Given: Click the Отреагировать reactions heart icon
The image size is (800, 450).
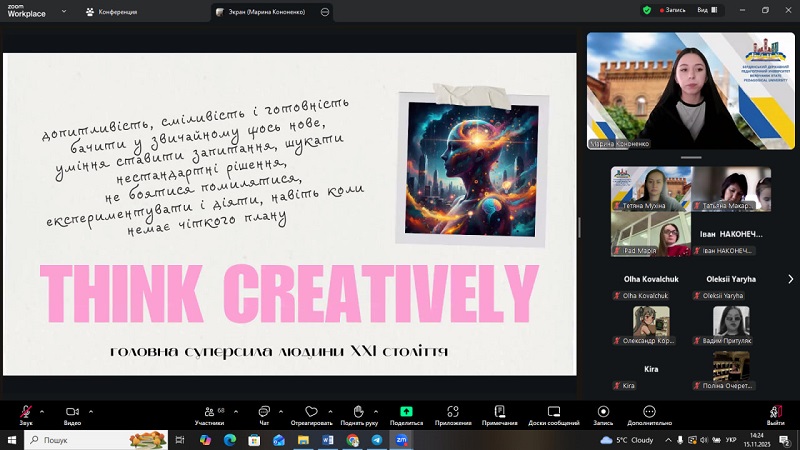Looking at the screenshot, I should [x=311, y=411].
